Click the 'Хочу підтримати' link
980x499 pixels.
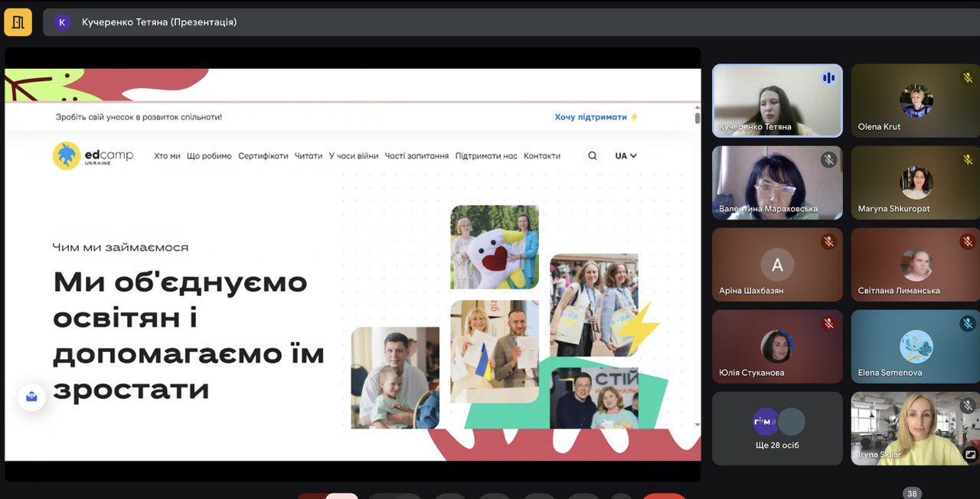596,117
